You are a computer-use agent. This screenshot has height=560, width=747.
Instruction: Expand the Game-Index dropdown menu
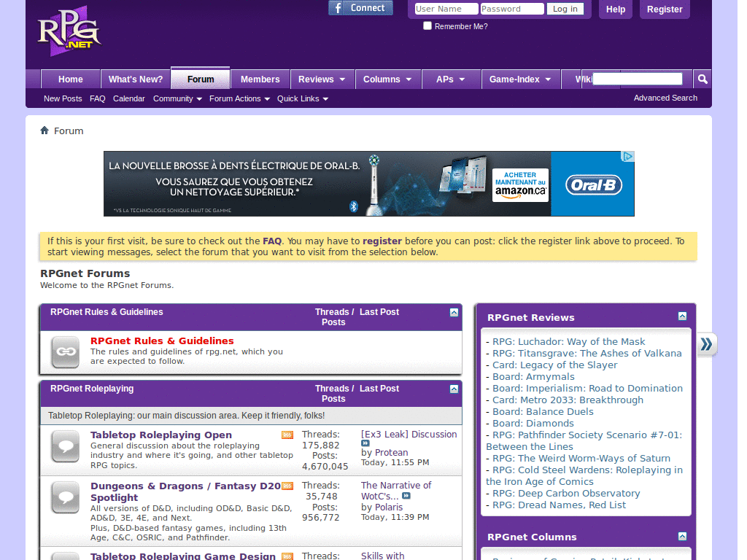[x=520, y=79]
